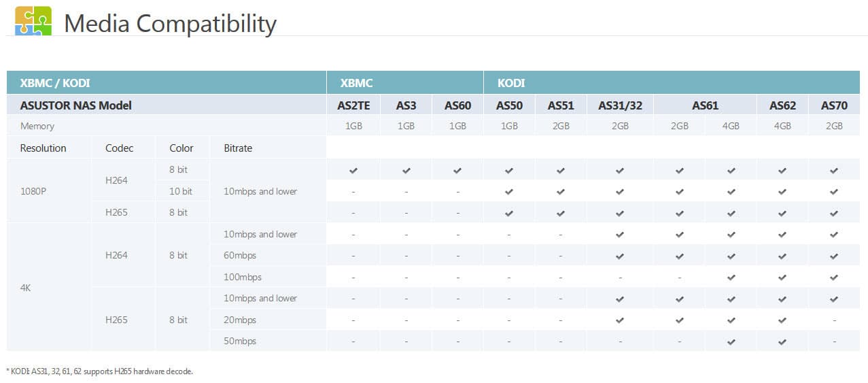Click the AS70 checkmark in 1080P H264 10 bit row
This screenshot has height=383, width=868.
coord(834,192)
